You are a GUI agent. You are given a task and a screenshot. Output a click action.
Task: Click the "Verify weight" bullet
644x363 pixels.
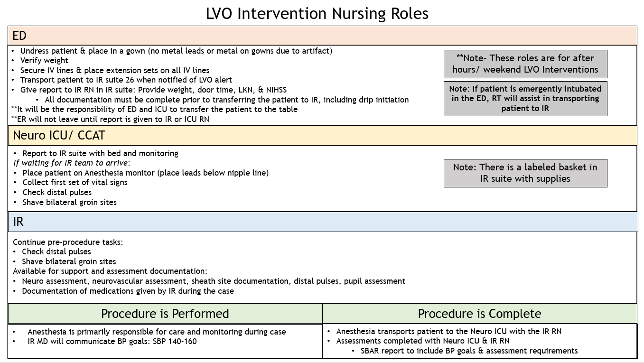pos(44,60)
